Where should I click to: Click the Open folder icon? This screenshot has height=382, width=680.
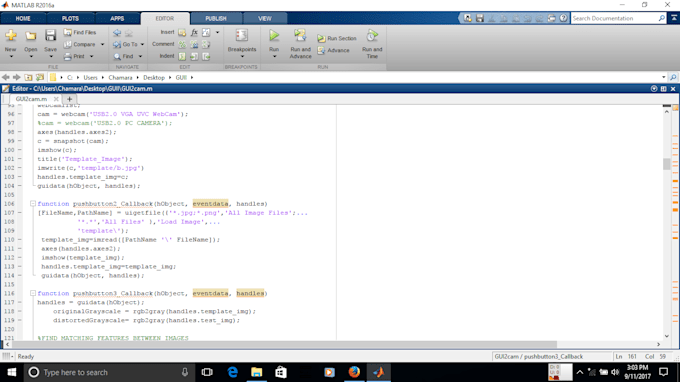(30, 36)
